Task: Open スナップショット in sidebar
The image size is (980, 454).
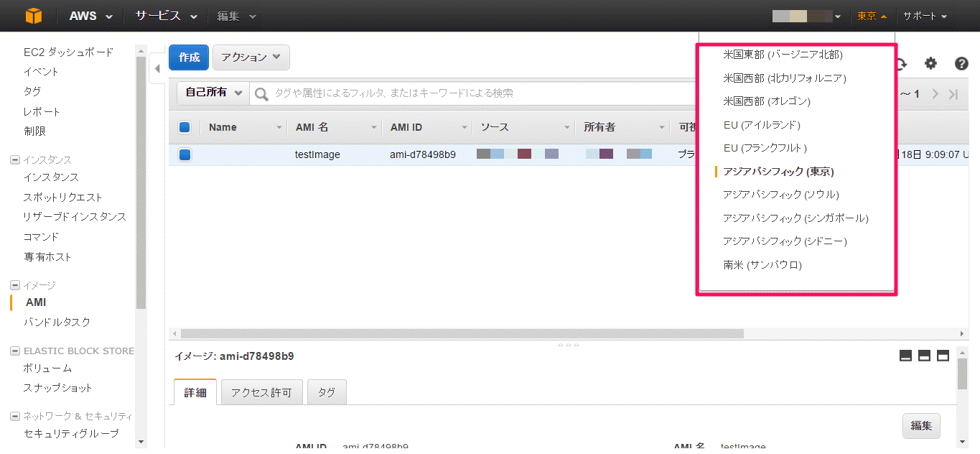Action: click(x=58, y=388)
